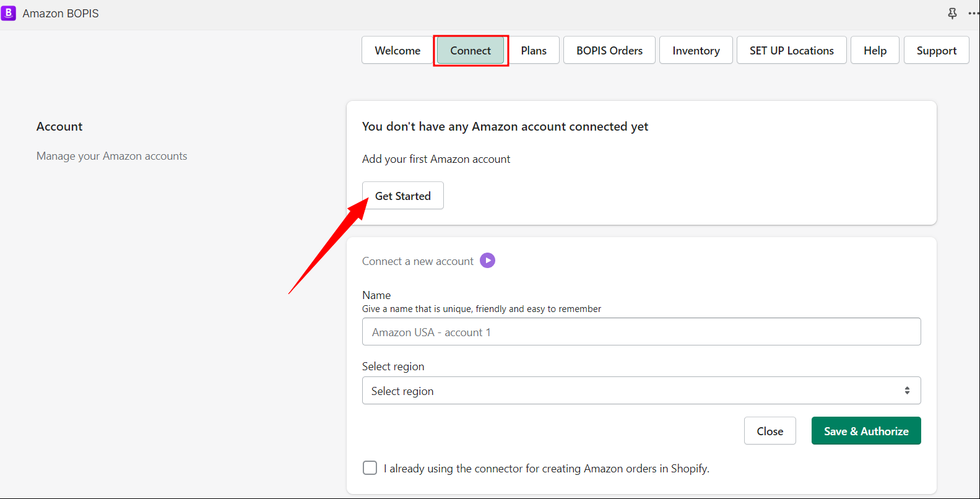Click the Save & Authorize button
This screenshot has height=499, width=980.
click(x=866, y=431)
